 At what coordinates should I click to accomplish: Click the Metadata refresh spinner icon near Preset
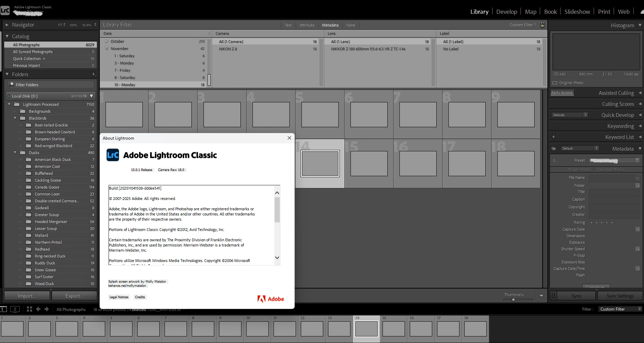(555, 160)
